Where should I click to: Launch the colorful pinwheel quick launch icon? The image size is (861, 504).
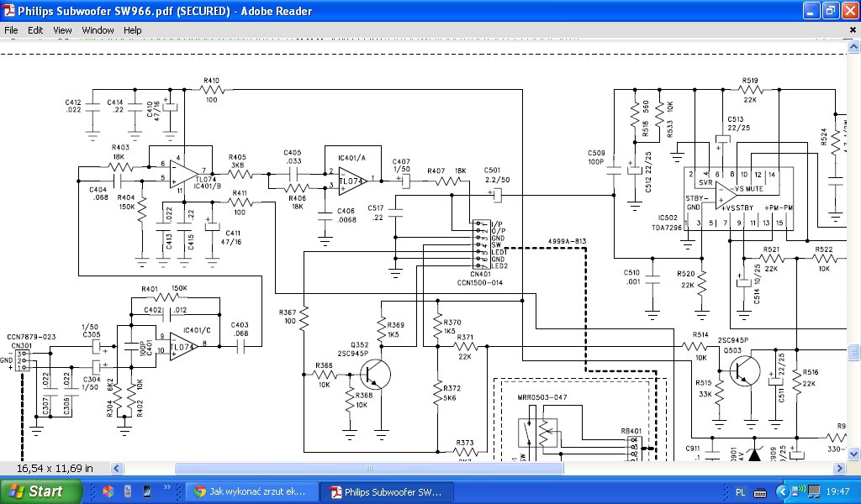pos(108,491)
